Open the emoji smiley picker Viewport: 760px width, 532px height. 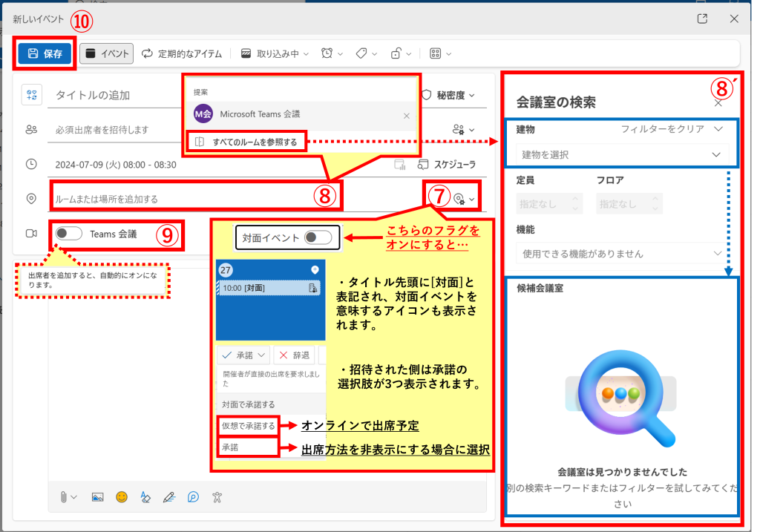pyautogui.click(x=121, y=496)
